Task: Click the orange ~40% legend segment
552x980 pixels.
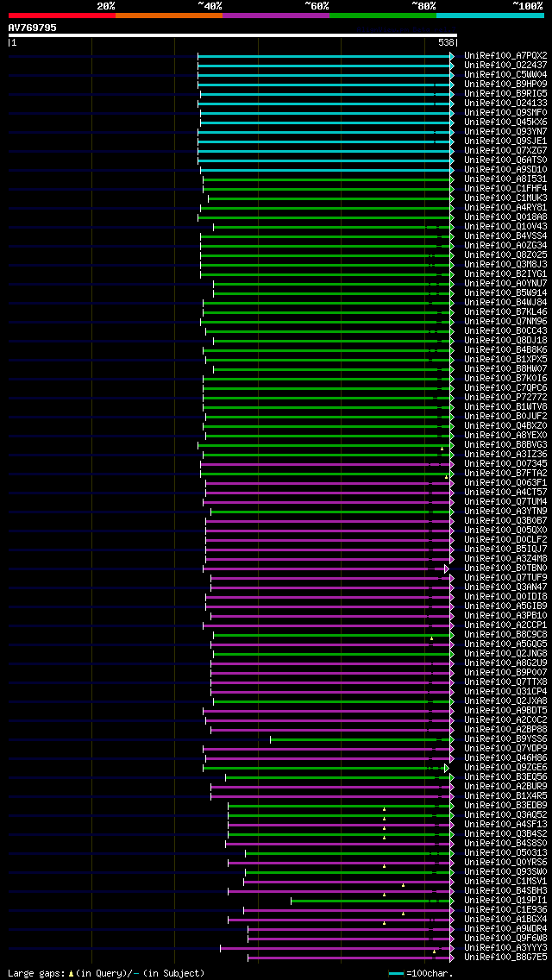Action: [169, 15]
